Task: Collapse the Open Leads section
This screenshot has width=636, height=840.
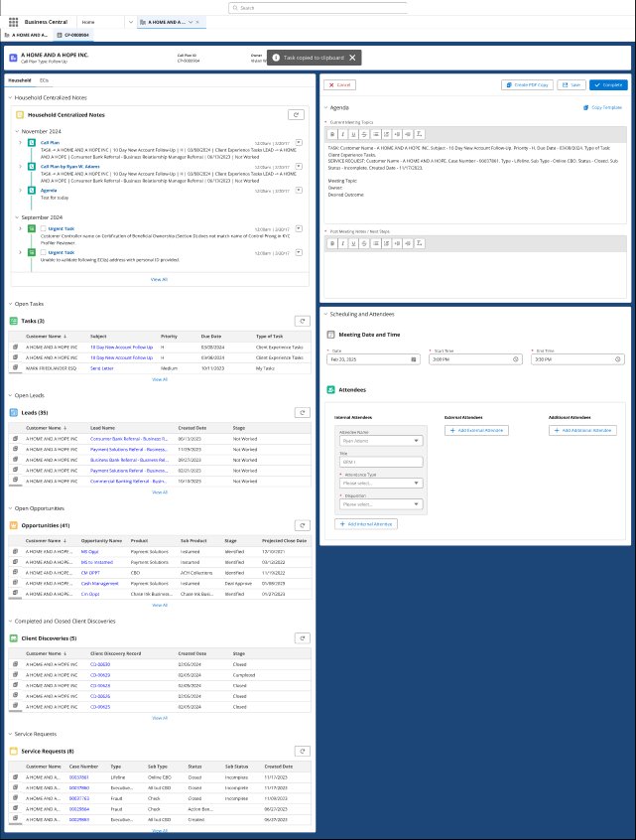Action: (x=10, y=395)
